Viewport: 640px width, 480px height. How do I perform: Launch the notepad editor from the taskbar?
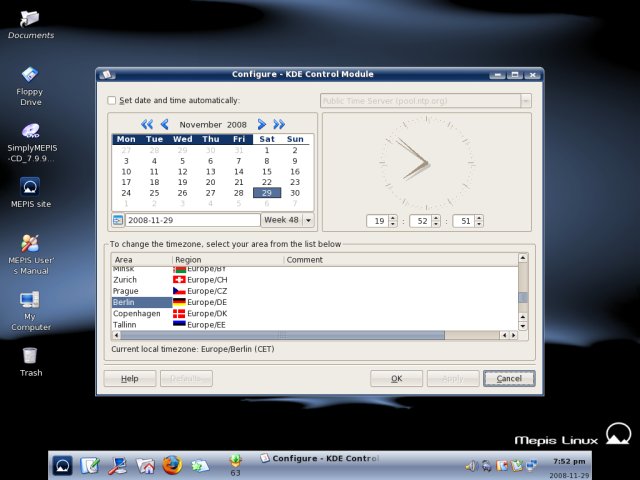(x=90, y=466)
